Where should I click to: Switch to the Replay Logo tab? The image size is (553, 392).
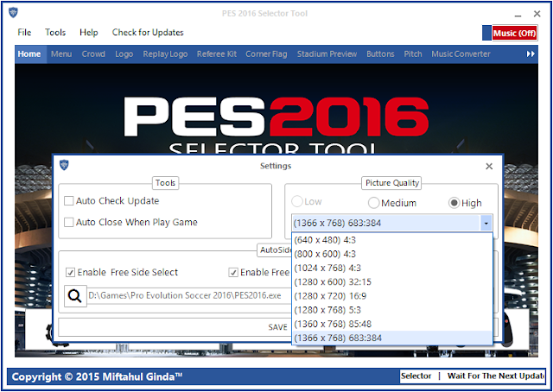pos(165,54)
